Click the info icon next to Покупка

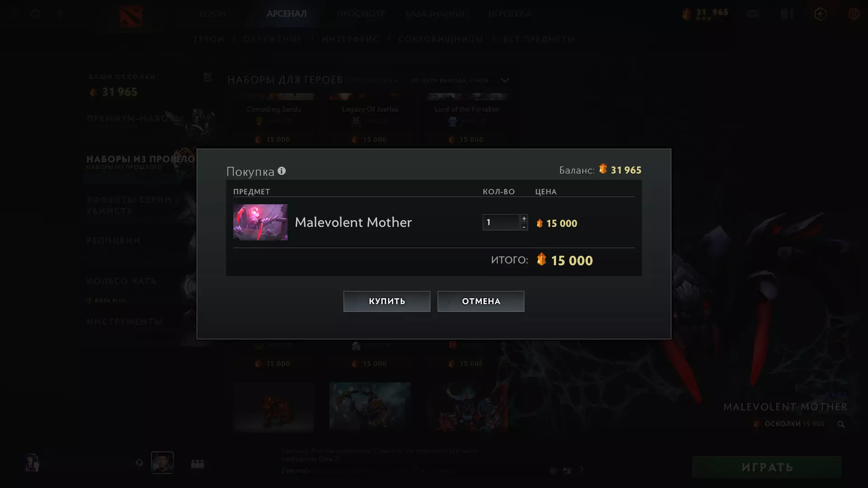(282, 171)
